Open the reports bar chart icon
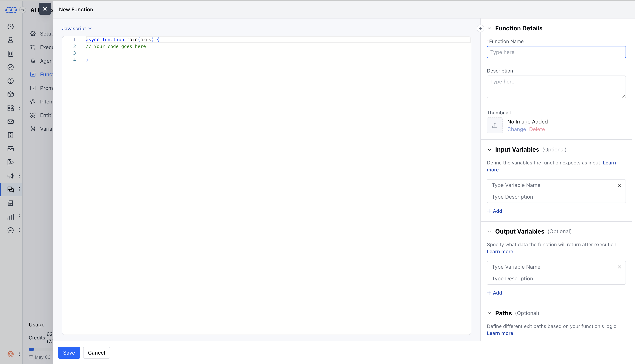This screenshot has height=364, width=635. pos(11,217)
